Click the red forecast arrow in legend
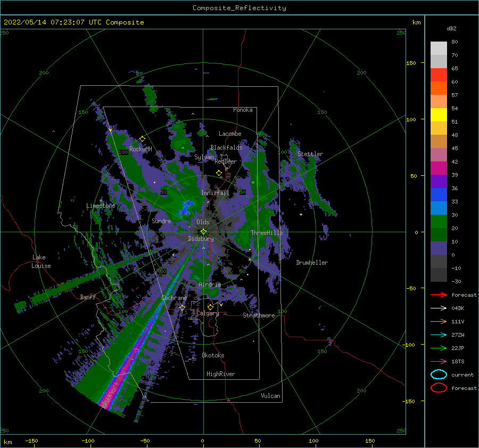 (439, 295)
